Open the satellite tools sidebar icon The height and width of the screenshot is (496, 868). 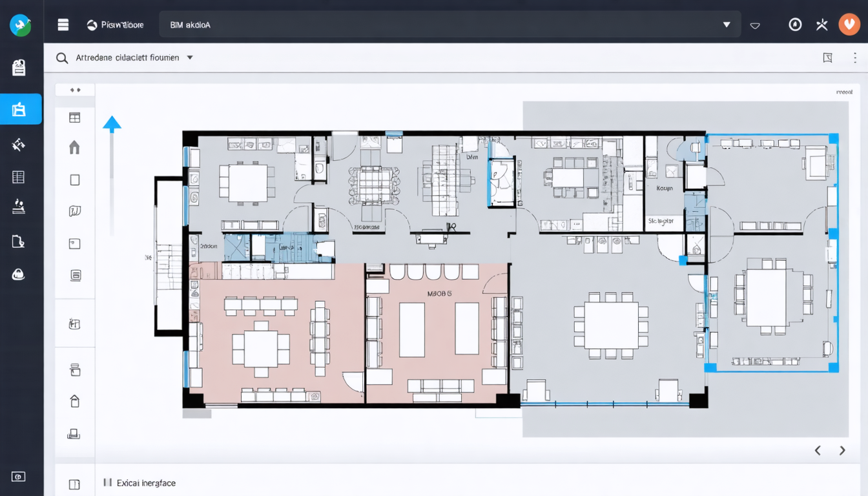coord(19,145)
